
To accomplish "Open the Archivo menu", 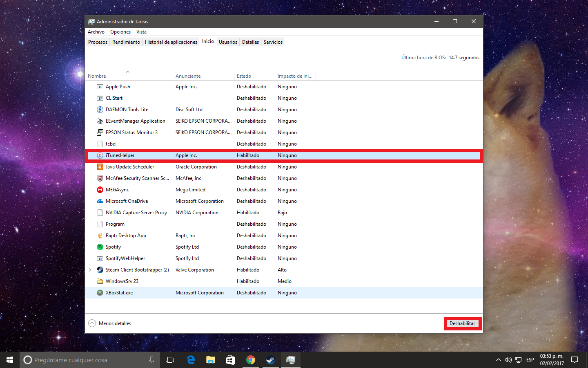I will pos(96,32).
